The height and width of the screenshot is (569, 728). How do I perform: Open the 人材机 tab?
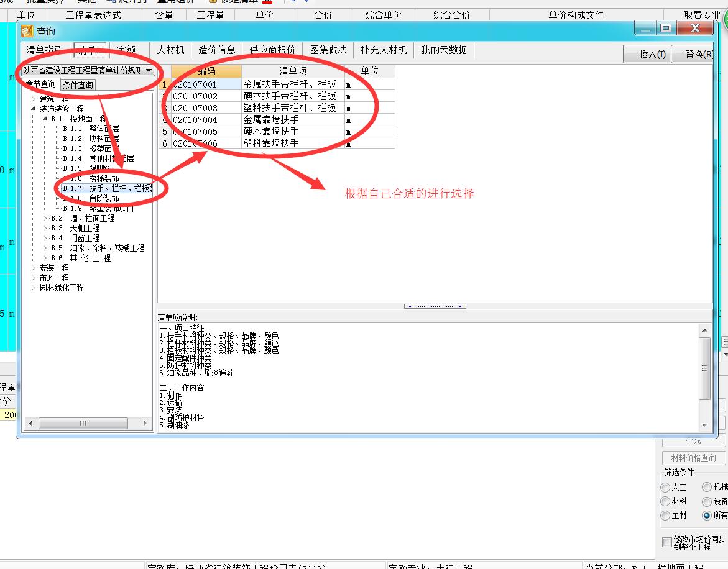point(171,50)
